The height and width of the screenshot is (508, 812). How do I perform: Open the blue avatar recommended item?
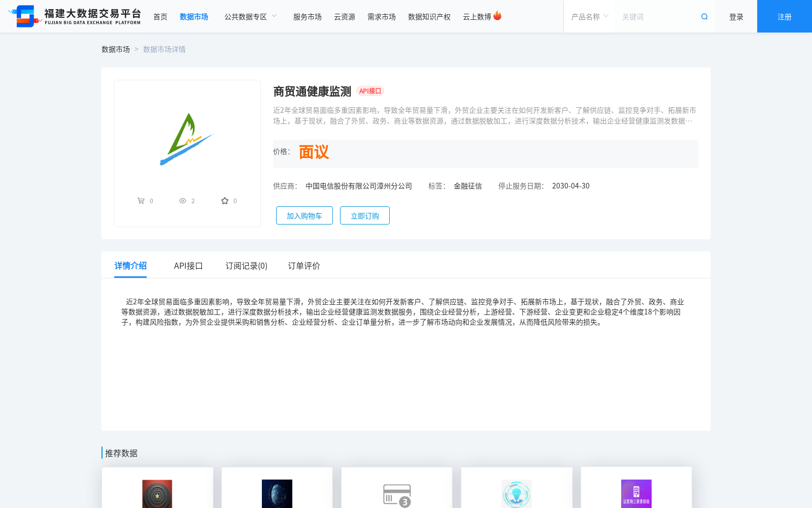pyautogui.click(x=517, y=494)
